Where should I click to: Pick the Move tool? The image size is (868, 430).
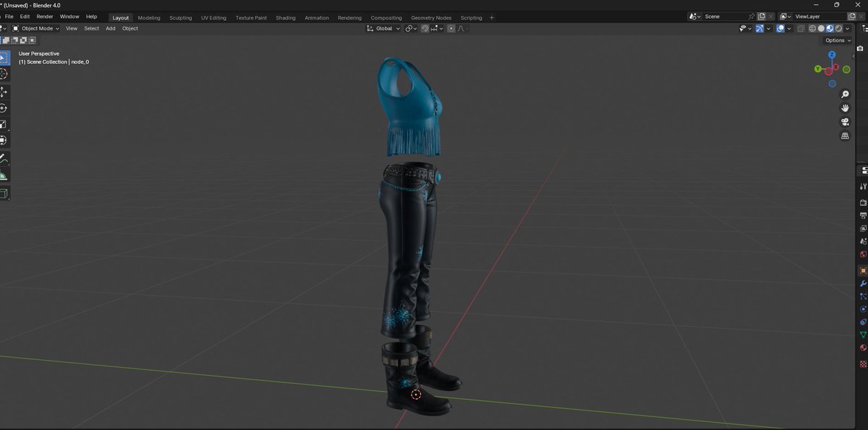[4, 92]
